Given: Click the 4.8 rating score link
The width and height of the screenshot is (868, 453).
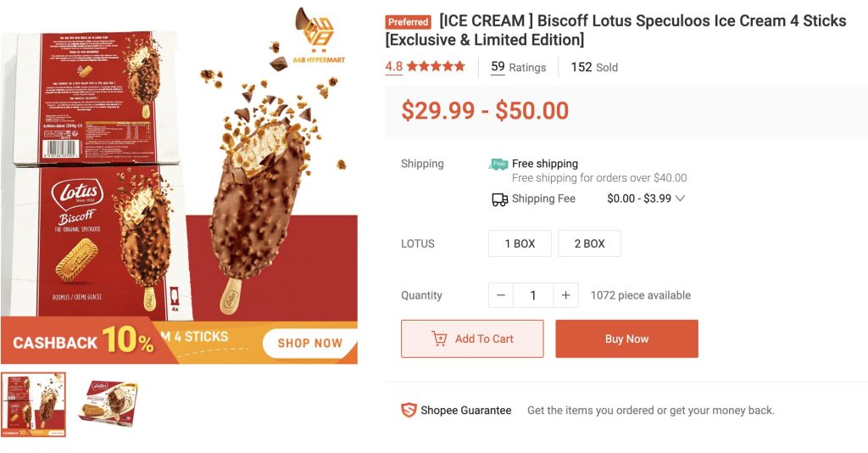Looking at the screenshot, I should (x=393, y=66).
